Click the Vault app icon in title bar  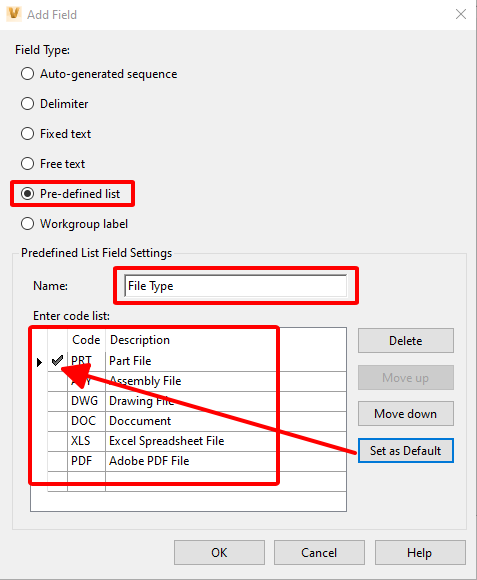[14, 14]
